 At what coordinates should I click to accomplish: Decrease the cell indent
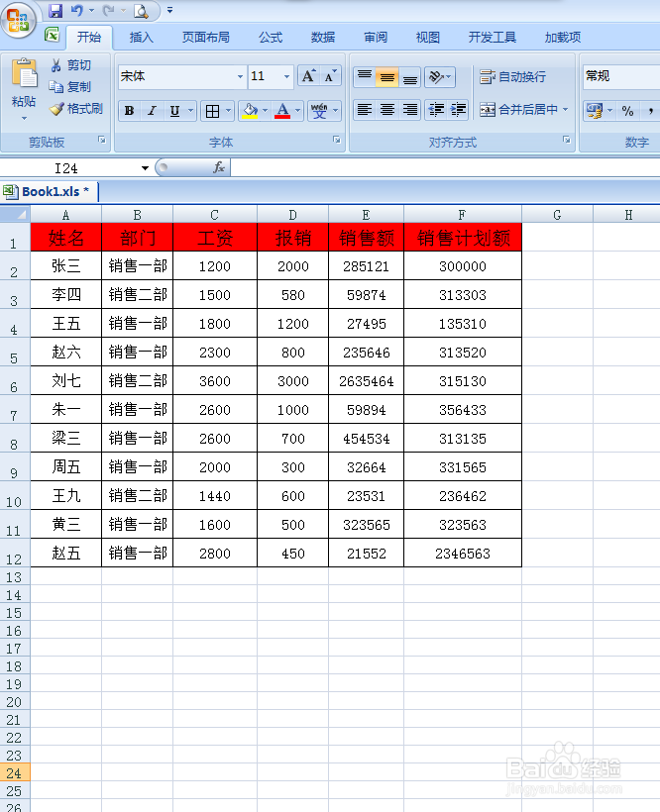[436, 109]
